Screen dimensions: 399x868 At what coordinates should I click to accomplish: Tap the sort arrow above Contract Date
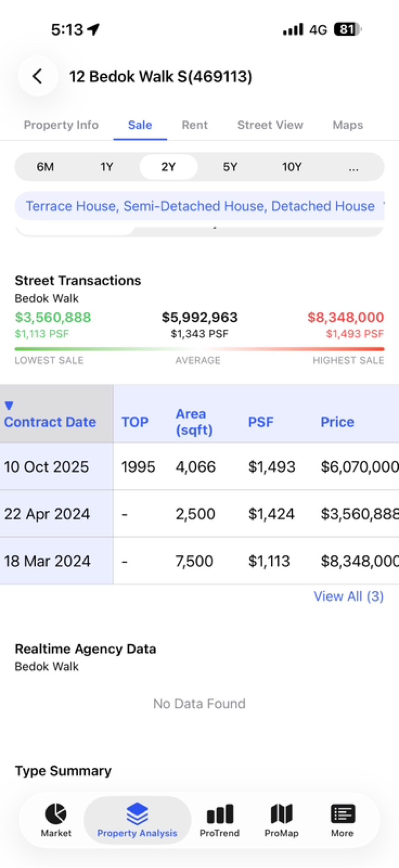pyautogui.click(x=9, y=406)
